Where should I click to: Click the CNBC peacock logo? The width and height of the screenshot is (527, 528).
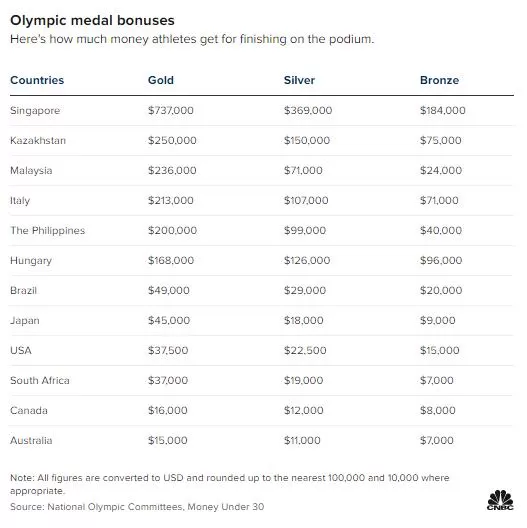click(x=500, y=500)
